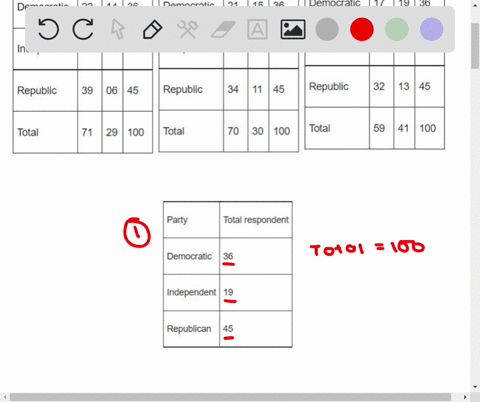
Task: Click the vertical scrollbar thumb
Action: [475, 46]
